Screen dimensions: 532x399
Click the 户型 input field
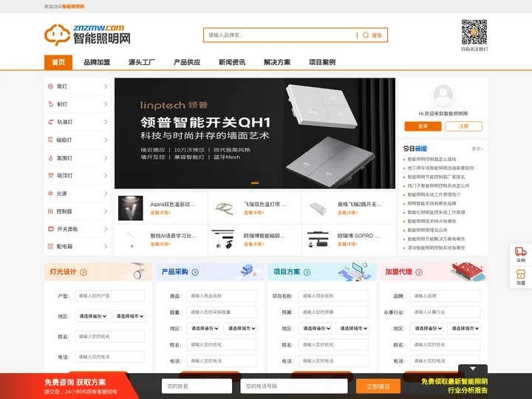tap(109, 296)
